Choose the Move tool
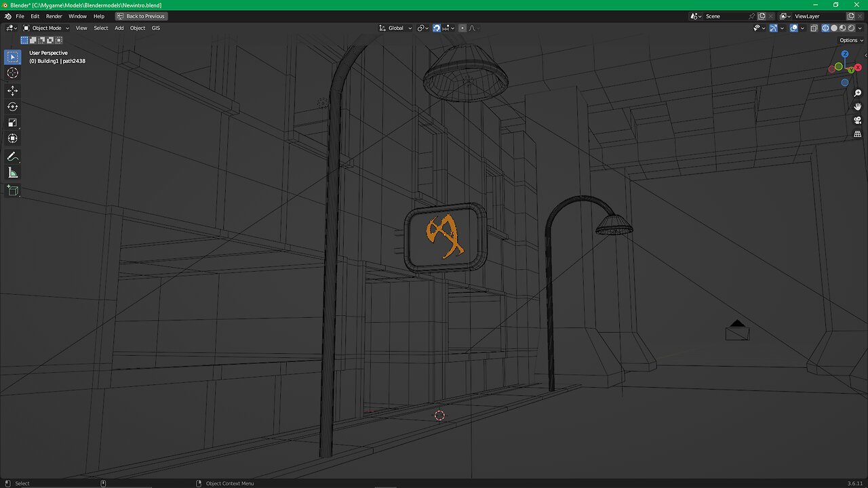The height and width of the screenshot is (488, 868). (x=13, y=90)
